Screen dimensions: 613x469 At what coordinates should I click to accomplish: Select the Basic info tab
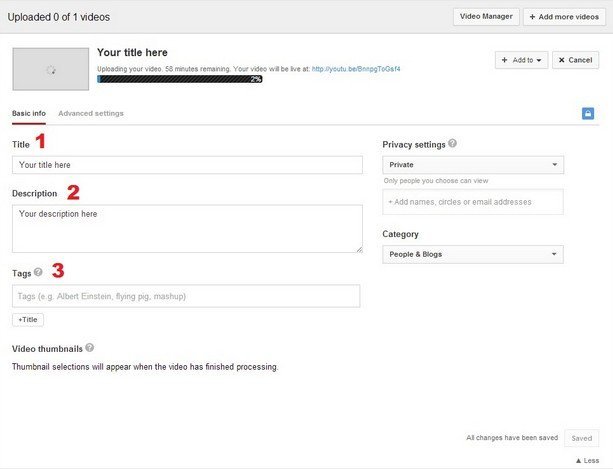30,114
